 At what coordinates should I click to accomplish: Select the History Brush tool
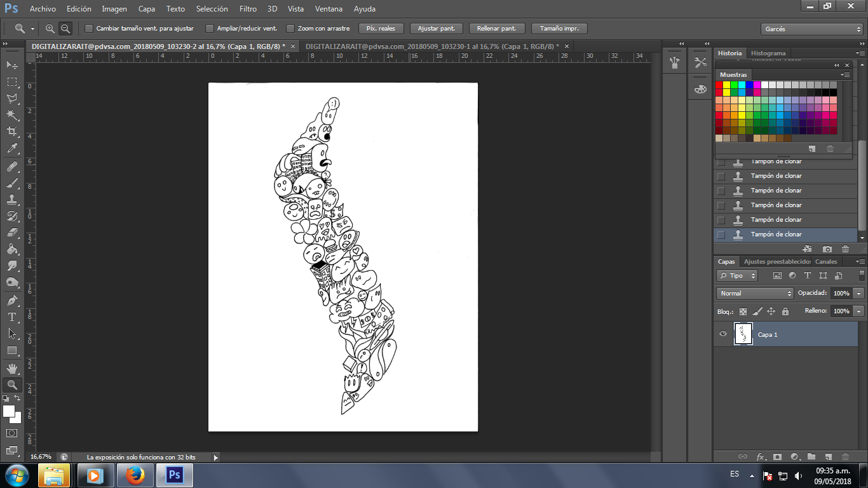pyautogui.click(x=12, y=216)
